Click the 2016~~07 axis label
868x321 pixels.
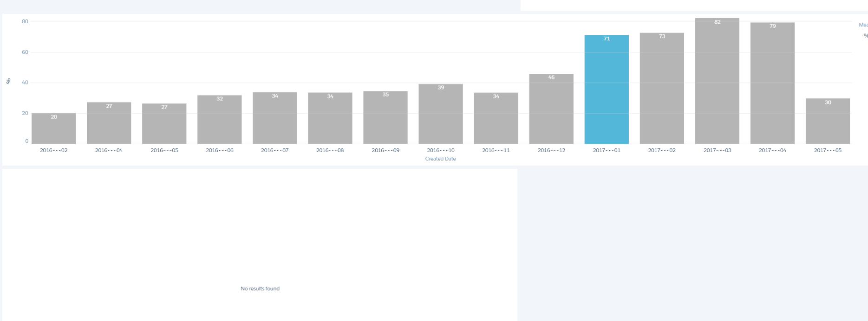[275, 150]
